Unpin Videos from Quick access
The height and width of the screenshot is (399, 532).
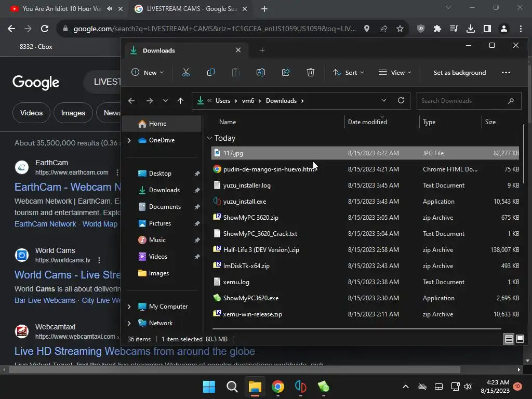pos(197,257)
